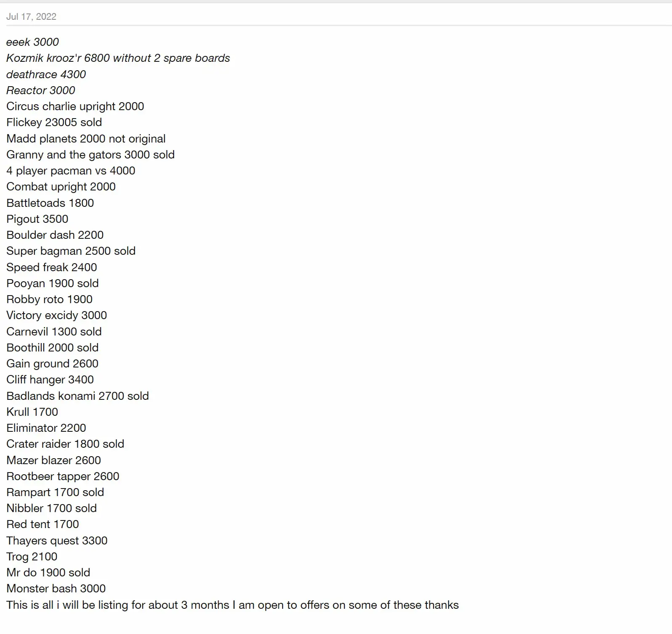This screenshot has height=634, width=672.
Task: Click the Cliff hanger 3400 entry
Action: tap(50, 380)
